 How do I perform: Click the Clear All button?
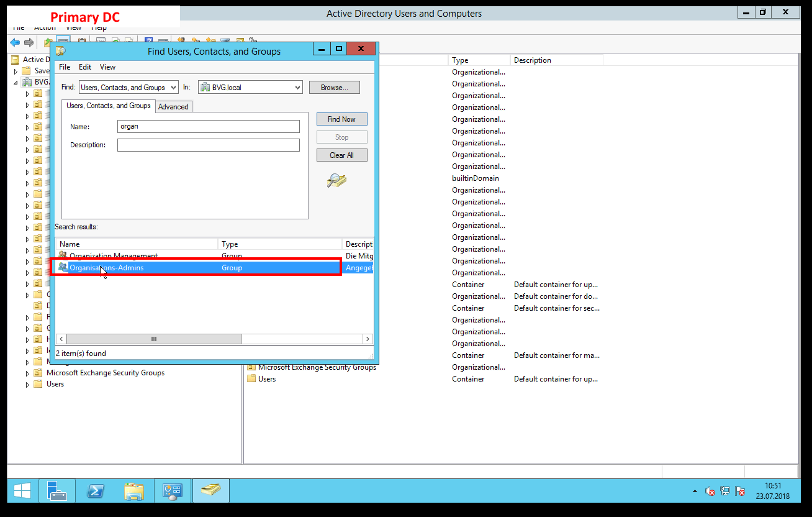tap(342, 155)
